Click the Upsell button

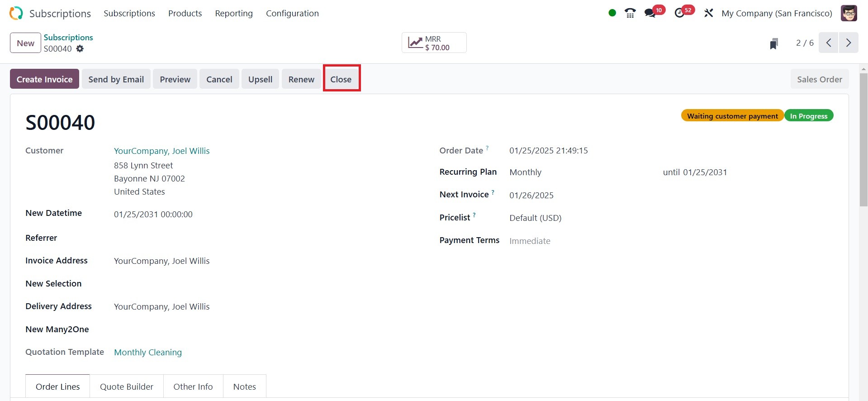pos(260,79)
